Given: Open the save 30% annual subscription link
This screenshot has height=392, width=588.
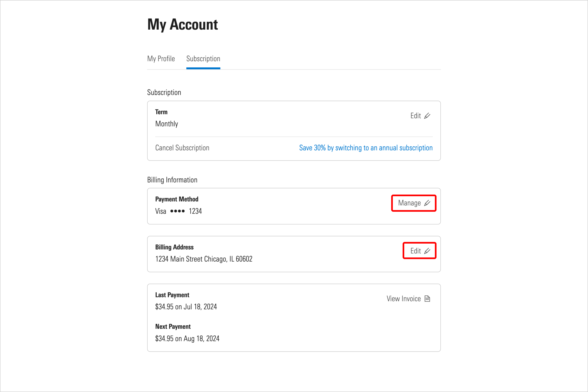Looking at the screenshot, I should 366,148.
